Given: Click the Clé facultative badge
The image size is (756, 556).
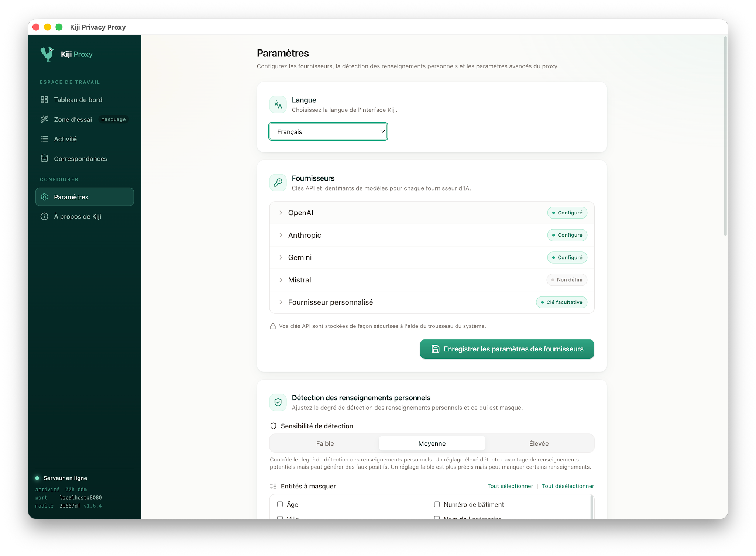Looking at the screenshot, I should (561, 302).
